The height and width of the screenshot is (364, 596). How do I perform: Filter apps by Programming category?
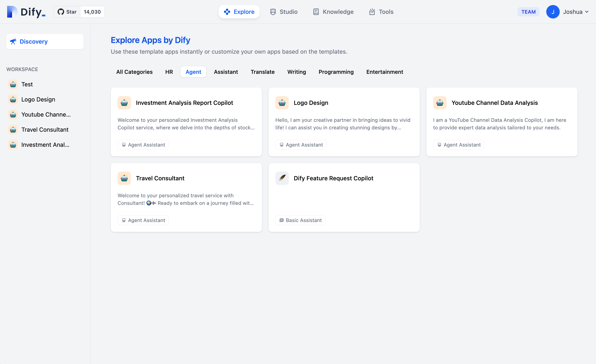(x=336, y=72)
